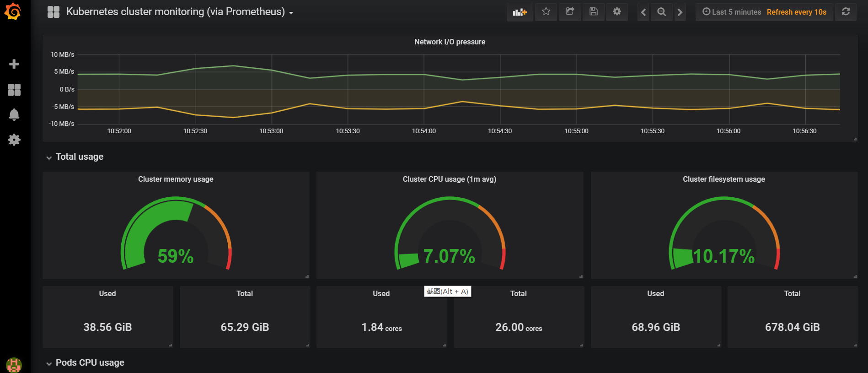Viewport: 868px width, 373px height.
Task: Open the Alerting bell icon
Action: [x=14, y=114]
